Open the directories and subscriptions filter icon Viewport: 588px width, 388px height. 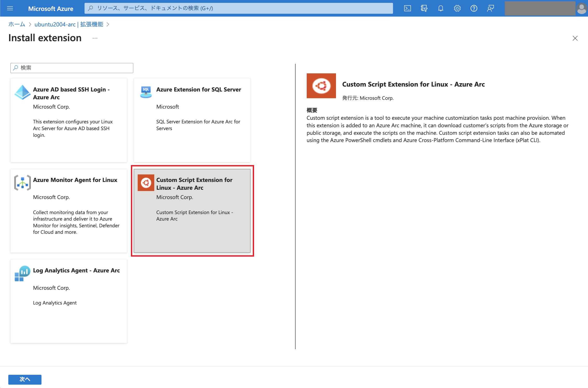pyautogui.click(x=424, y=8)
